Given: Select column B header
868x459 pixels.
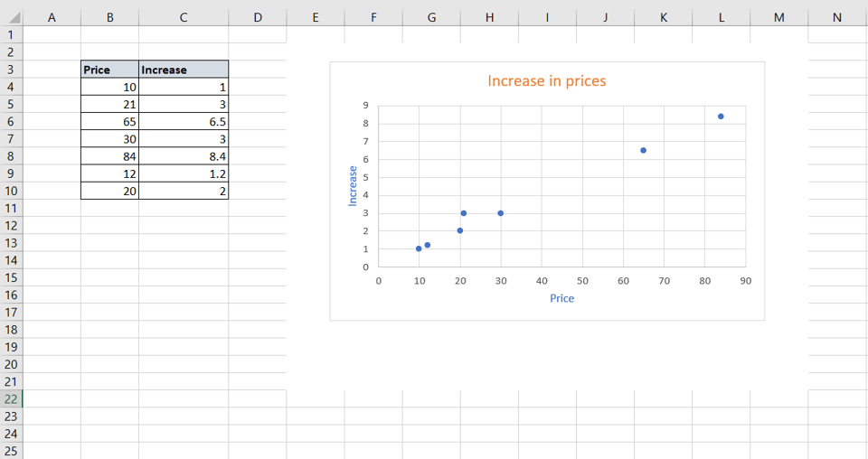Looking at the screenshot, I should tap(109, 18).
